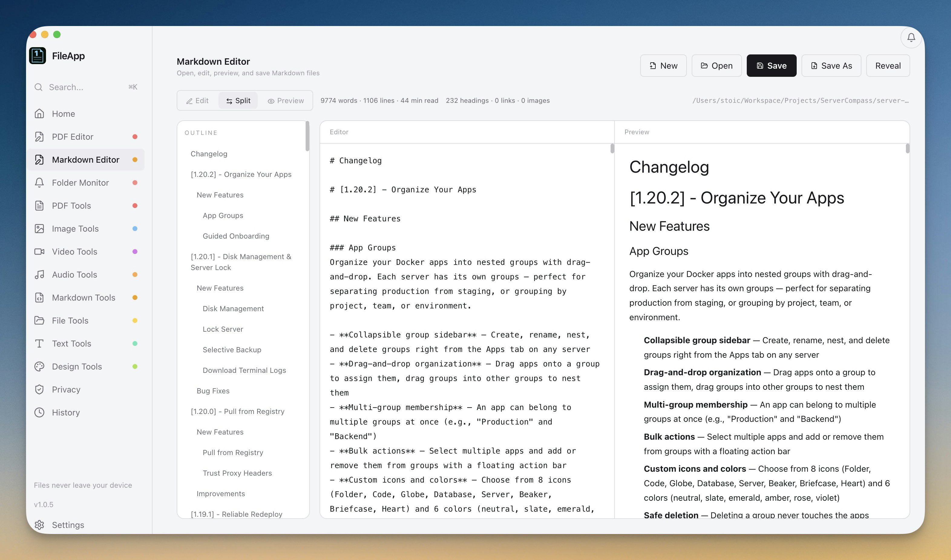Go to Folder Monitor in sidebar
The width and height of the screenshot is (951, 560).
pyautogui.click(x=80, y=183)
